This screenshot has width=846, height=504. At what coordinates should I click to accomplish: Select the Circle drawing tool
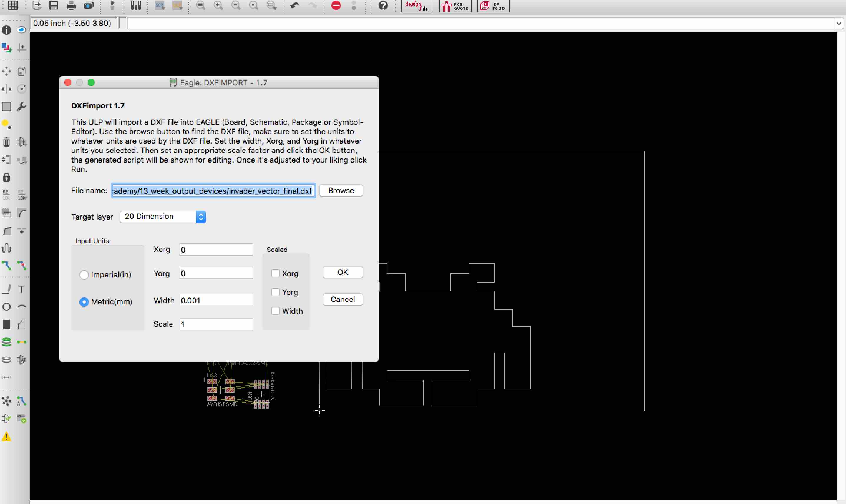click(x=6, y=307)
